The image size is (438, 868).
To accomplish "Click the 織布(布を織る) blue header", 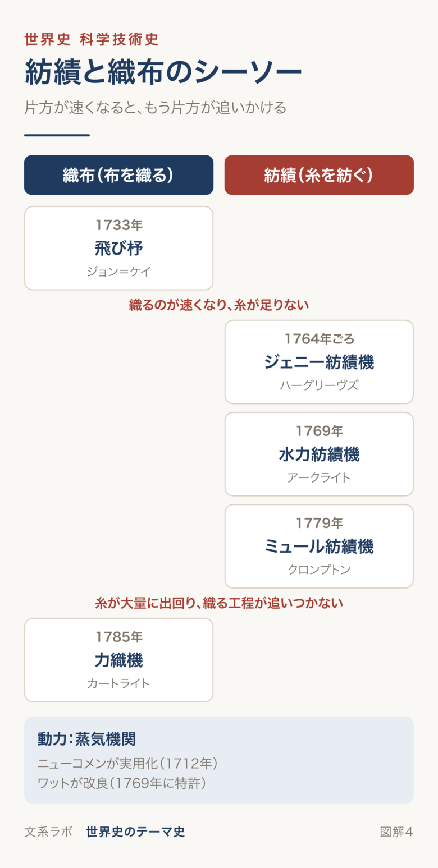I will (118, 175).
